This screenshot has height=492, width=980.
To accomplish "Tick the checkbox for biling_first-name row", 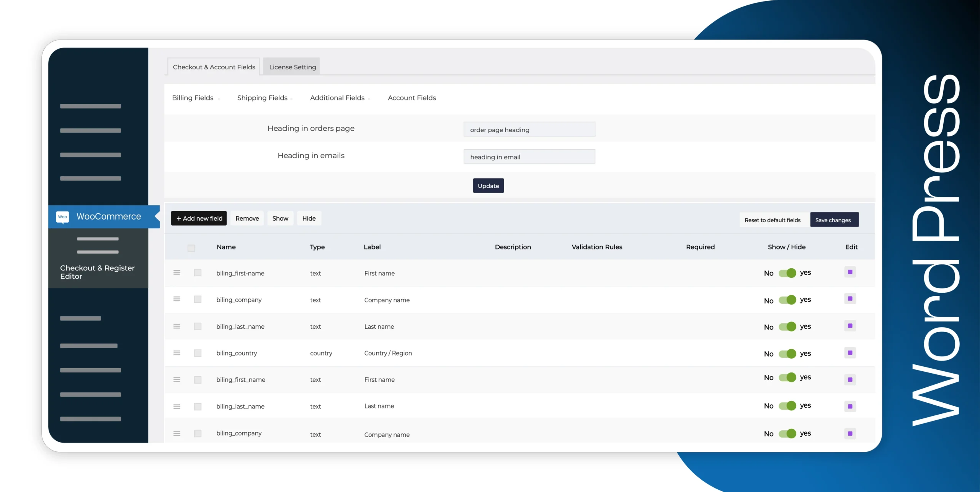I will coord(198,272).
